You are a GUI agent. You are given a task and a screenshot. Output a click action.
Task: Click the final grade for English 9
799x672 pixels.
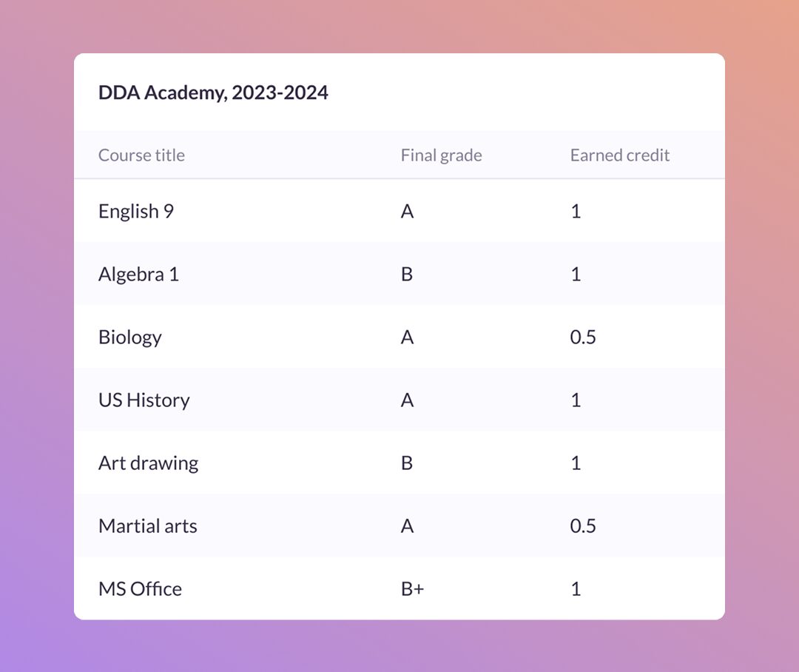click(x=407, y=212)
